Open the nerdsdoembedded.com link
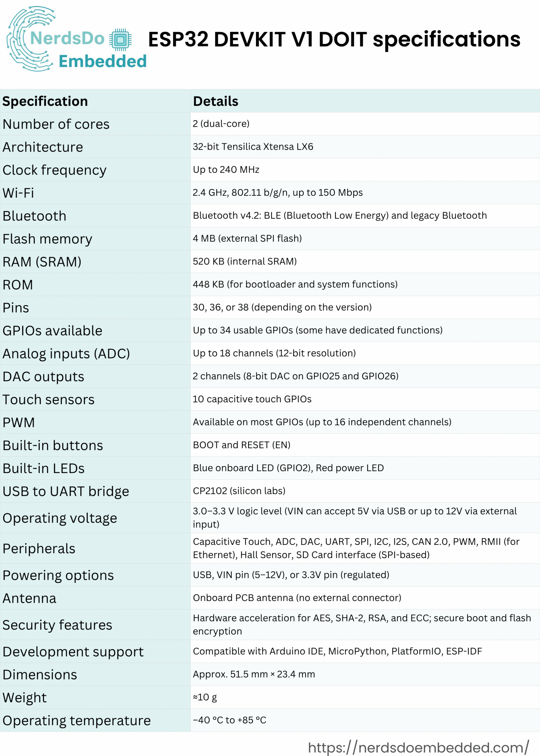 [418, 747]
